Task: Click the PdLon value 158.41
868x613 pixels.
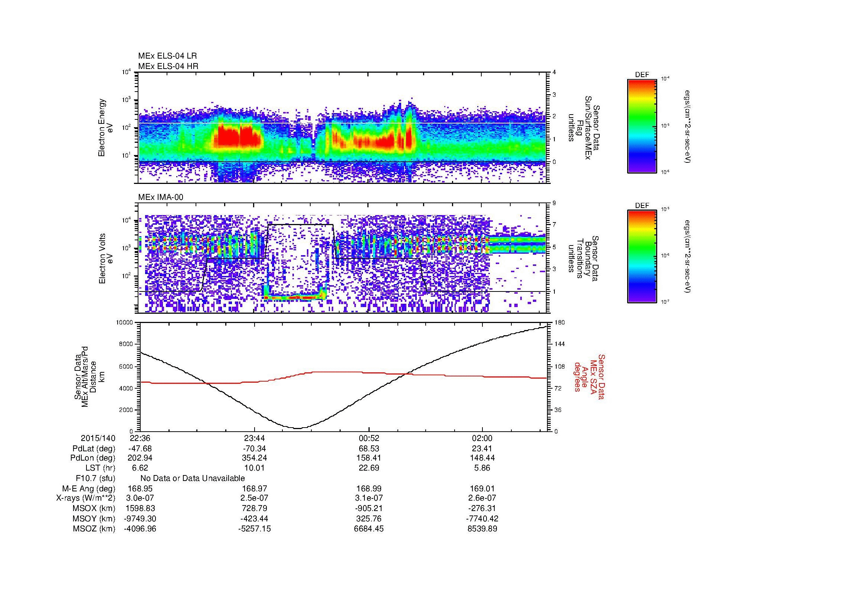Action: pyautogui.click(x=369, y=458)
